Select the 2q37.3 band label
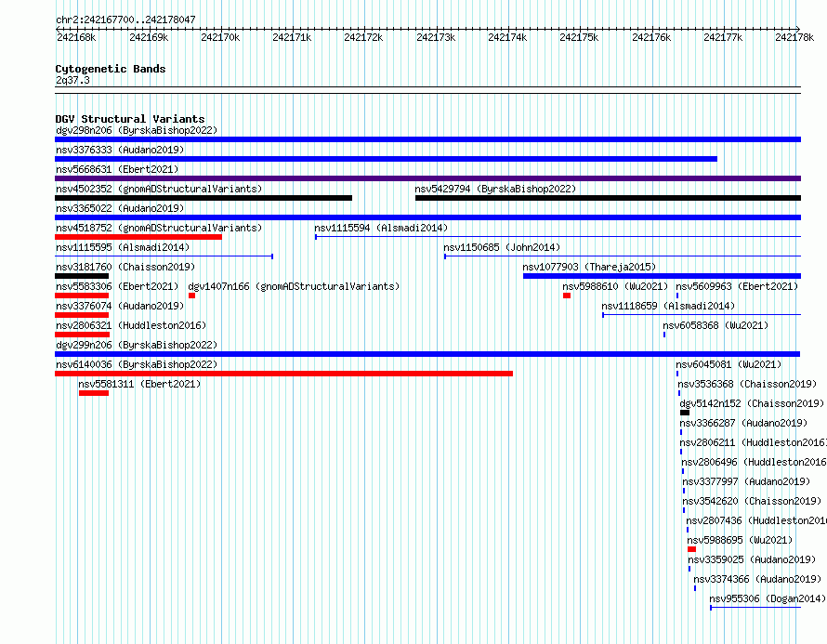The width and height of the screenshot is (827, 644). [x=72, y=80]
